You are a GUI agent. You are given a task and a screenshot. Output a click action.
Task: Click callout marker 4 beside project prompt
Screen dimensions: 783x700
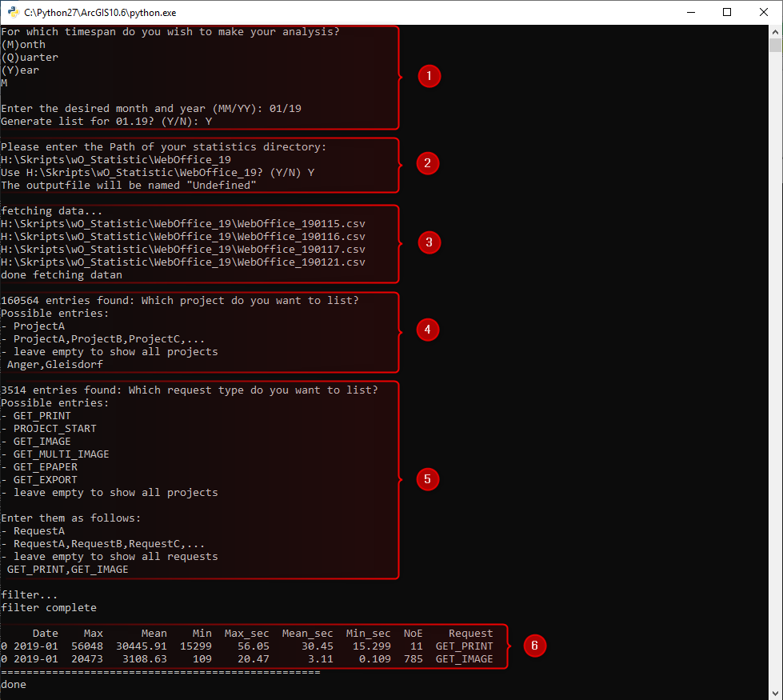coord(428,330)
